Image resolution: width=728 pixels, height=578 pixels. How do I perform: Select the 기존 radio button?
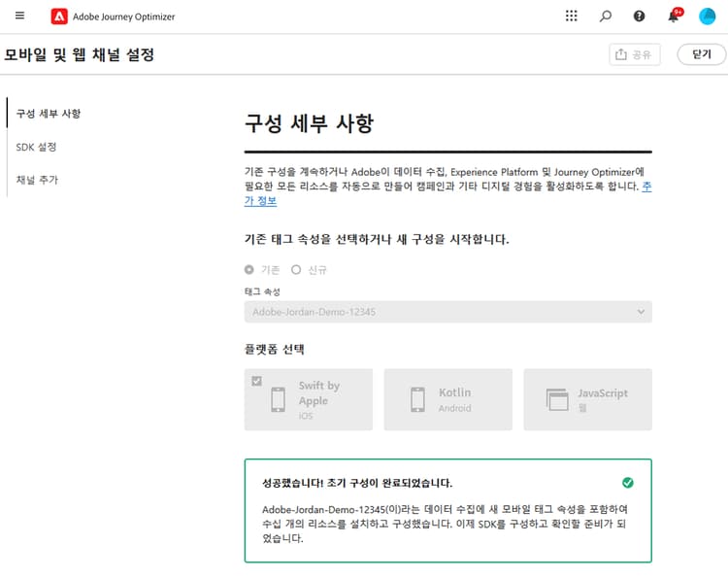click(x=249, y=269)
